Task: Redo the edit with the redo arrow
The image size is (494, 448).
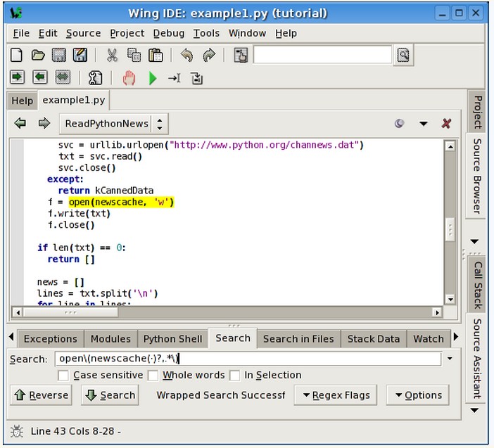Action: (209, 55)
